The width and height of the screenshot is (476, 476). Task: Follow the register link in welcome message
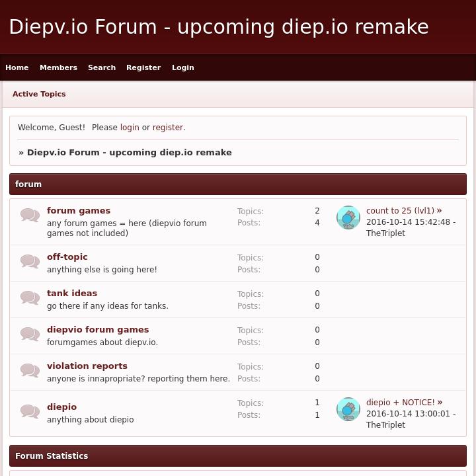[168, 128]
